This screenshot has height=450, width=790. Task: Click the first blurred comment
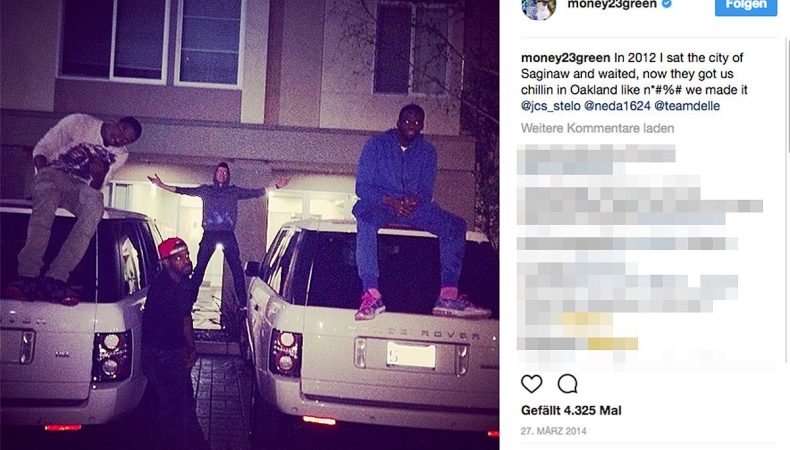point(597,159)
